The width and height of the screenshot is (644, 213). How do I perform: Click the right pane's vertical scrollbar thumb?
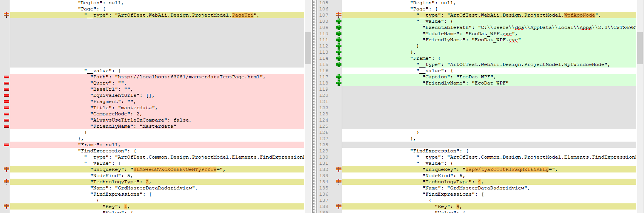click(x=640, y=47)
